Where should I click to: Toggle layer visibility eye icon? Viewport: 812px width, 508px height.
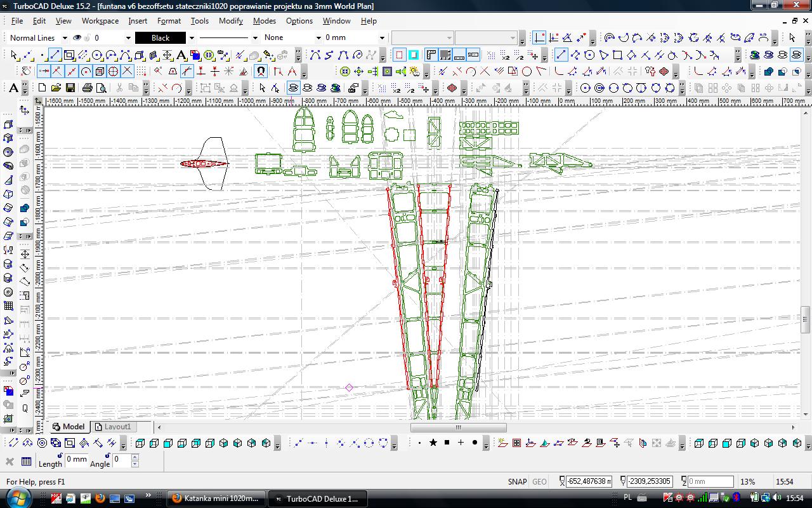pyautogui.click(x=77, y=37)
